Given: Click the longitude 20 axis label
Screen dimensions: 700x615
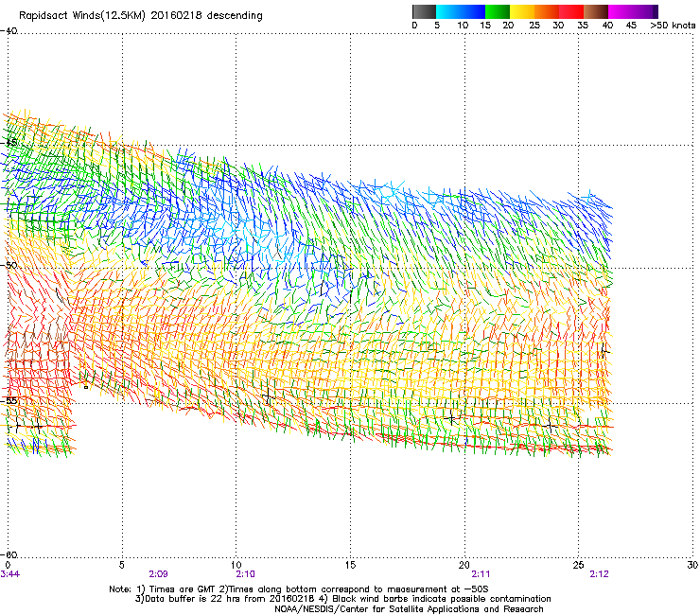Looking at the screenshot, I should point(464,565).
